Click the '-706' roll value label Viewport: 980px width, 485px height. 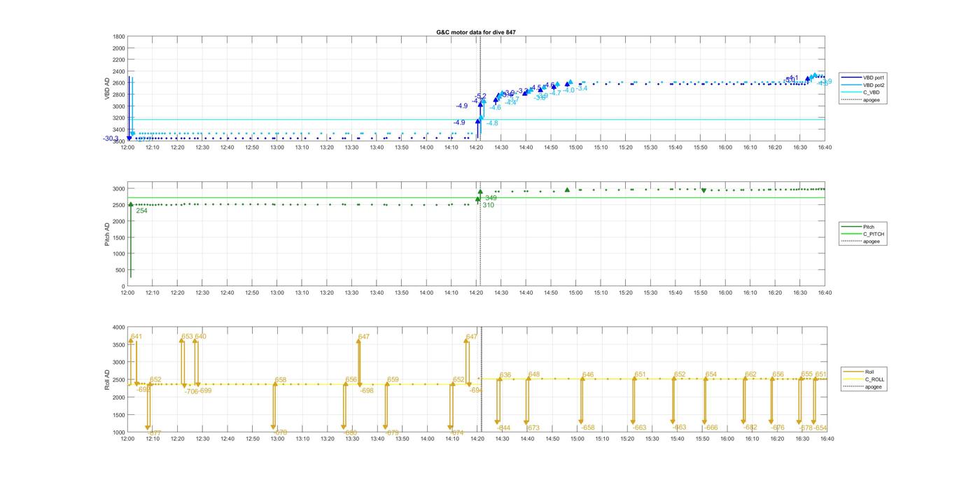[191, 392]
